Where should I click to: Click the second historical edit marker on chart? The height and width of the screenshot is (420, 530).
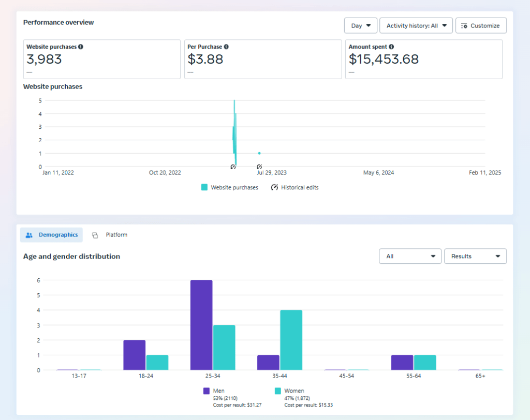pyautogui.click(x=259, y=167)
